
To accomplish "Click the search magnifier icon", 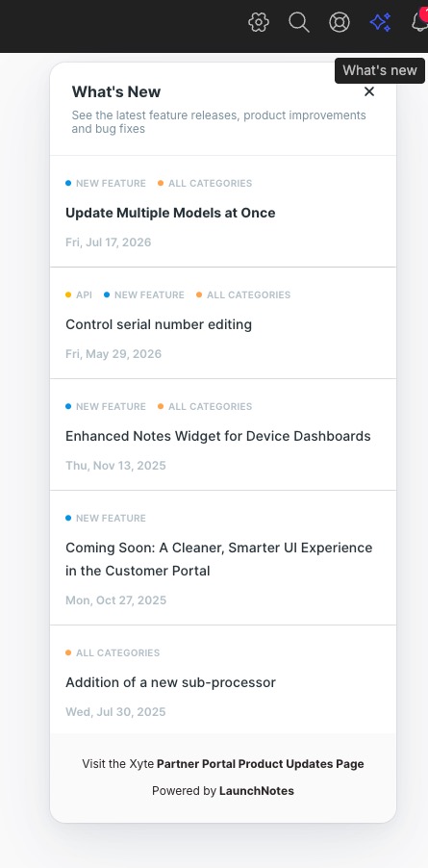I will (298, 22).
